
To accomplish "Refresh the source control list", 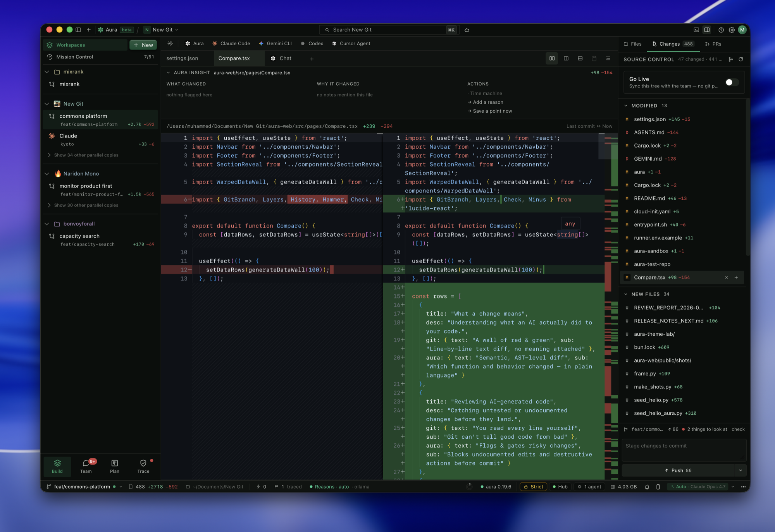I will (x=741, y=59).
